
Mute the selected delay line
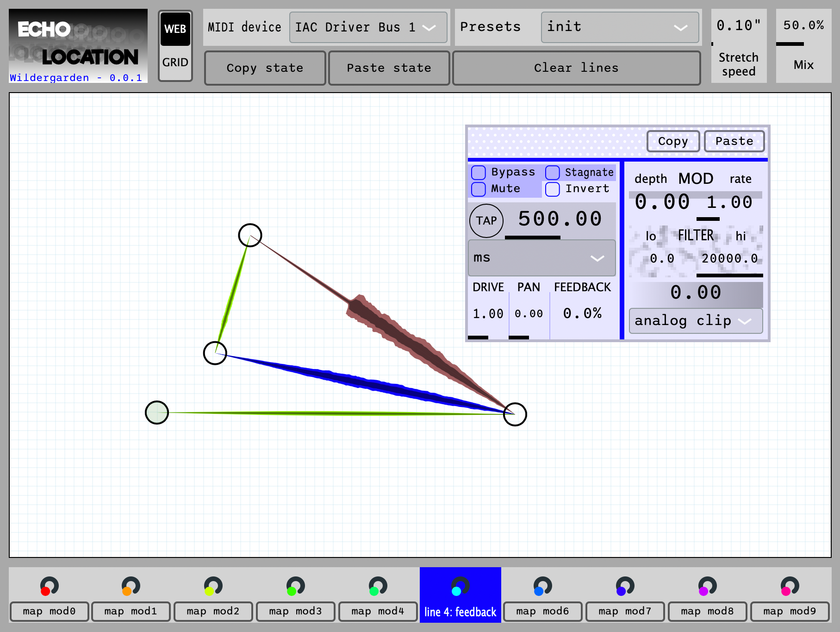(479, 188)
